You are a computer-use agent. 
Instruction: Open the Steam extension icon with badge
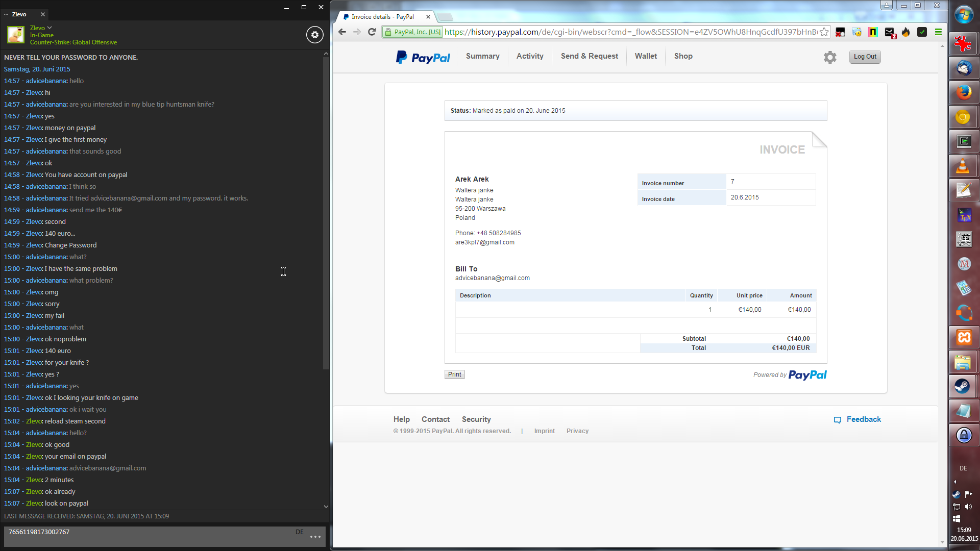[890, 32]
